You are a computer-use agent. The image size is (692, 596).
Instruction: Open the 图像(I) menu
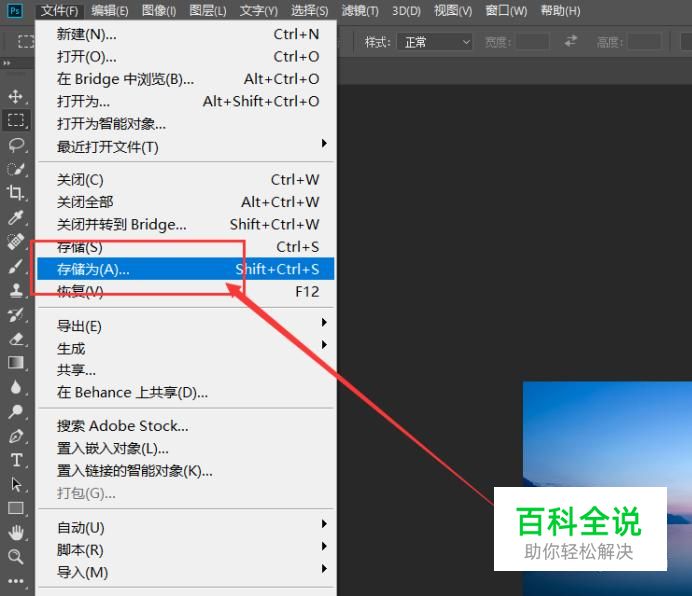pyautogui.click(x=159, y=11)
